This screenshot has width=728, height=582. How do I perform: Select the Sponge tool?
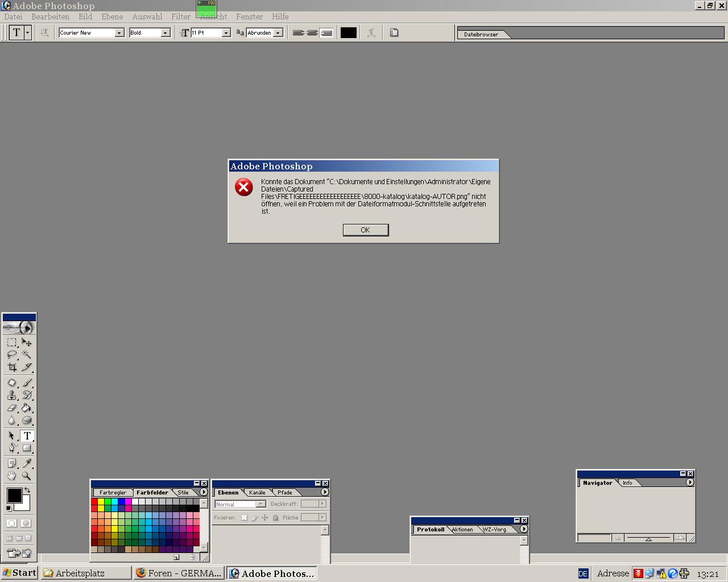pyautogui.click(x=26, y=421)
